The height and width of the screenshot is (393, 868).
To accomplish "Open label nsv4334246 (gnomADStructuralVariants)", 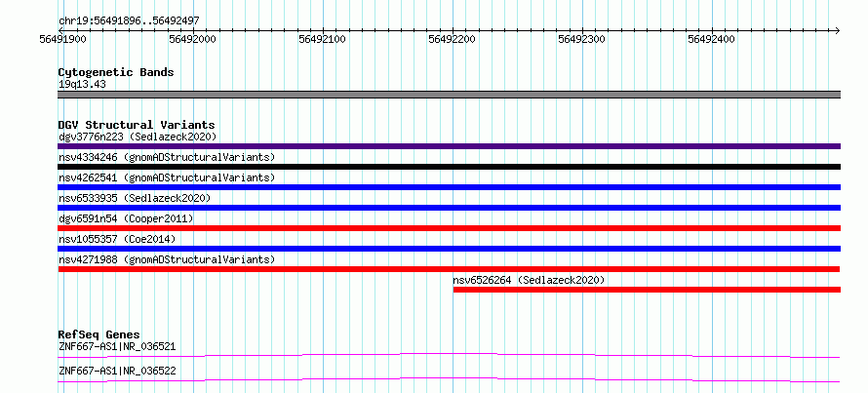I will click(x=167, y=157).
